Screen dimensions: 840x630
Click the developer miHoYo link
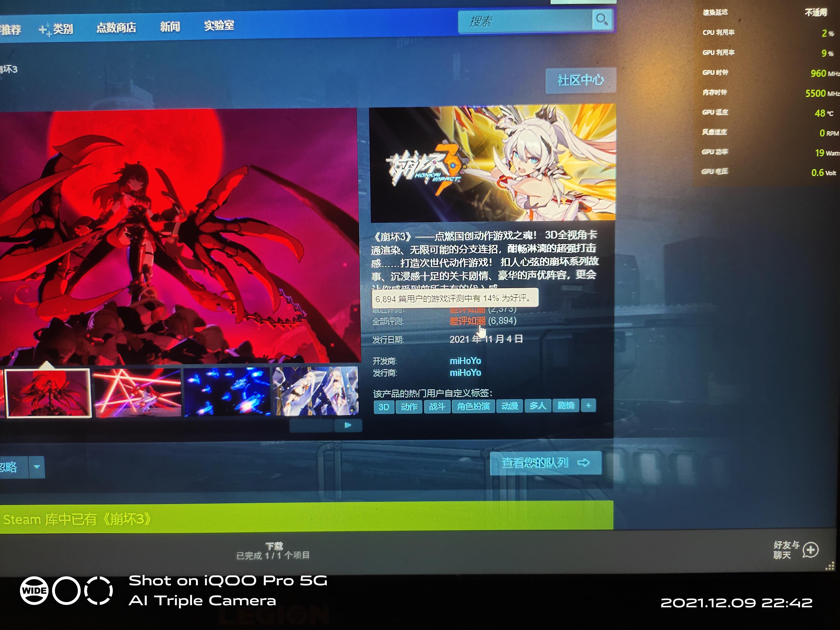pos(465,361)
